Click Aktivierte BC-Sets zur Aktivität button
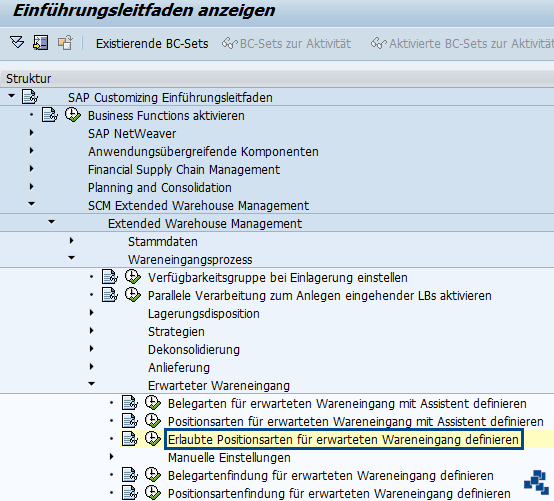Screen dimensions: 554x501 (x=462, y=43)
